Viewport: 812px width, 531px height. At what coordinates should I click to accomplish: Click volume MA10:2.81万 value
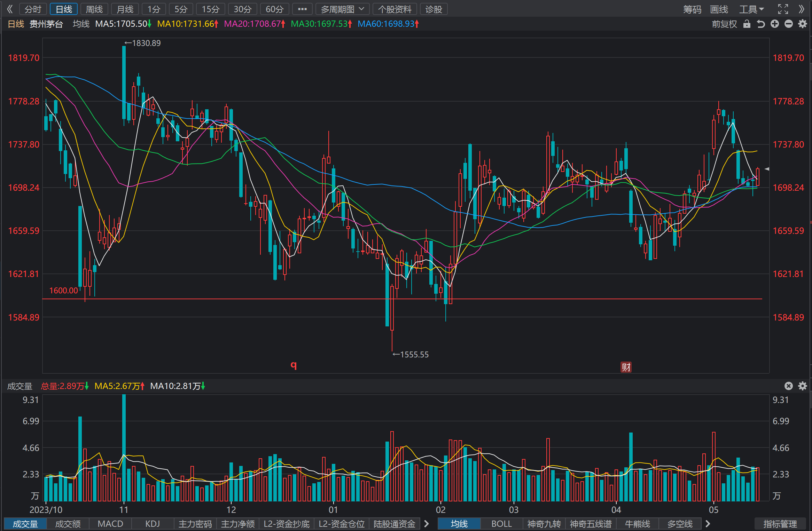pos(178,386)
